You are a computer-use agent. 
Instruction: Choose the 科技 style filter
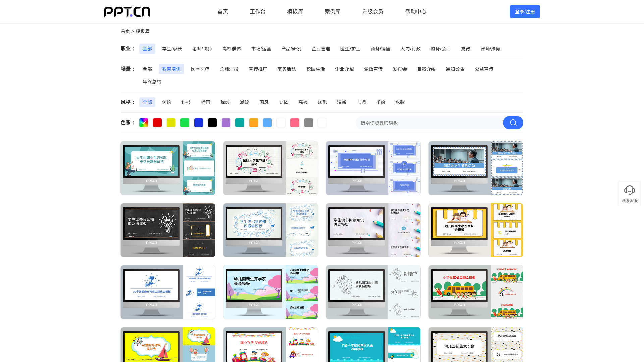(x=186, y=102)
